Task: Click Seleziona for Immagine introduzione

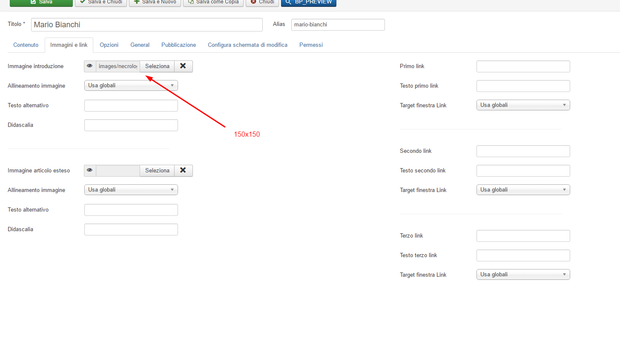Action: (x=157, y=66)
